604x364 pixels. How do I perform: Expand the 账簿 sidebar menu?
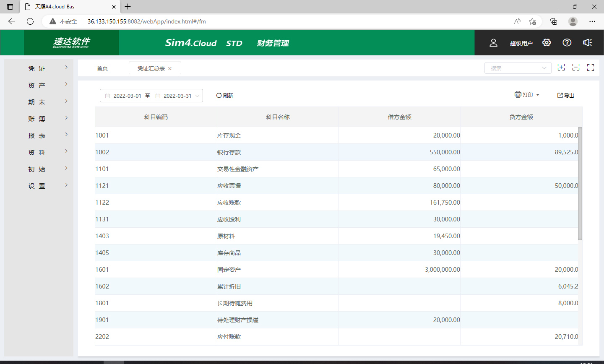[38, 119]
